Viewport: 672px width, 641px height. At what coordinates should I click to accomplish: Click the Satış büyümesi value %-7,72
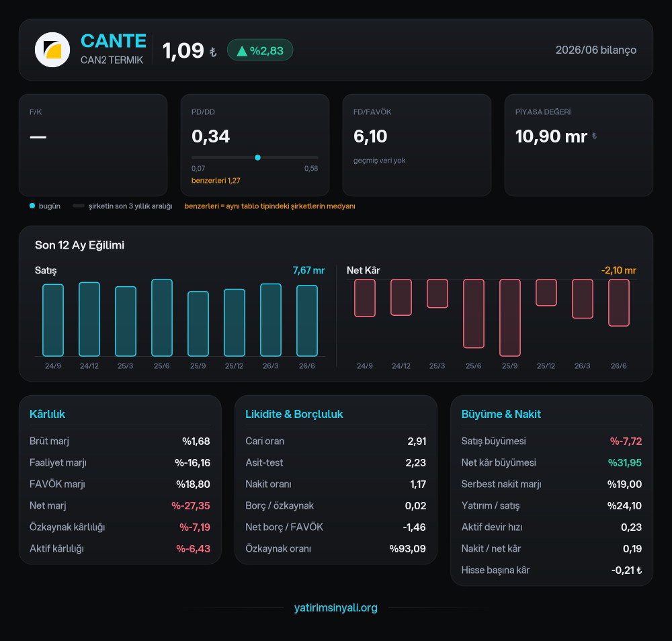point(626,441)
